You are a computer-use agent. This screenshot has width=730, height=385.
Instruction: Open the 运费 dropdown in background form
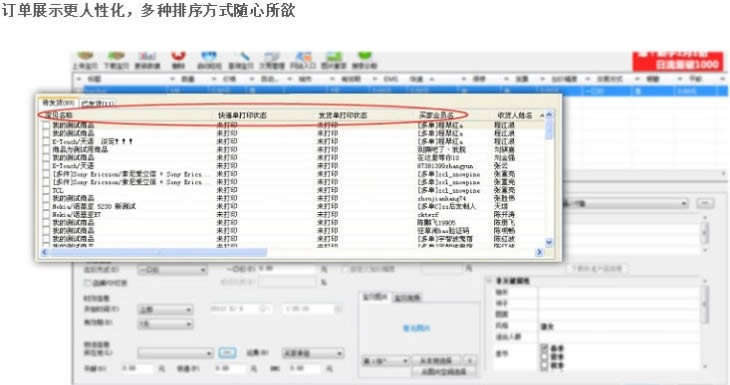tap(312, 353)
